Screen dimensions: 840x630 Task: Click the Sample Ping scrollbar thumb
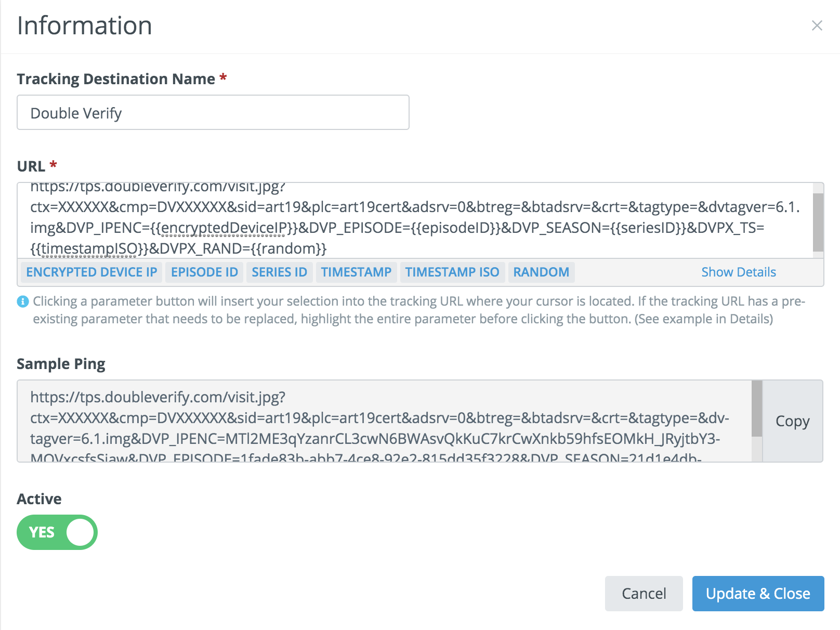pos(757,409)
